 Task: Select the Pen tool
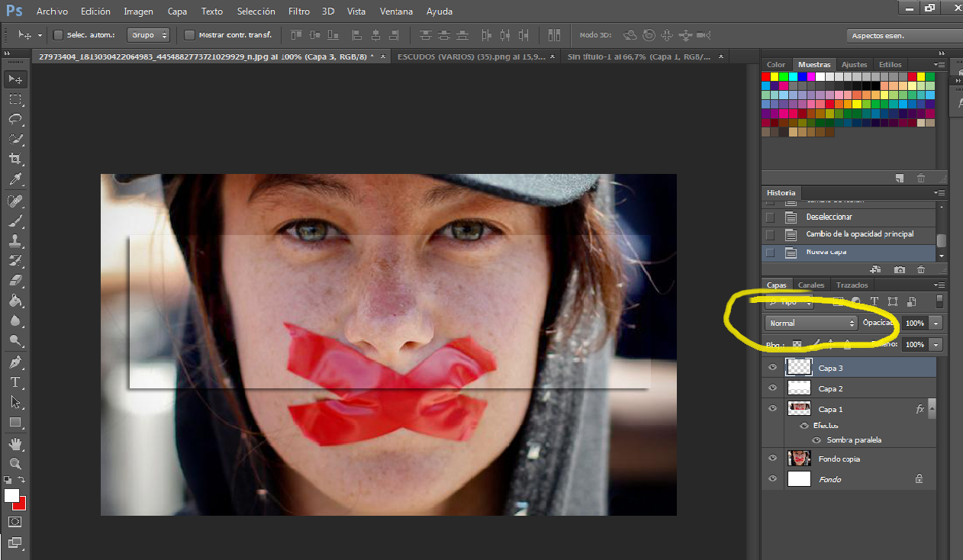[x=15, y=362]
